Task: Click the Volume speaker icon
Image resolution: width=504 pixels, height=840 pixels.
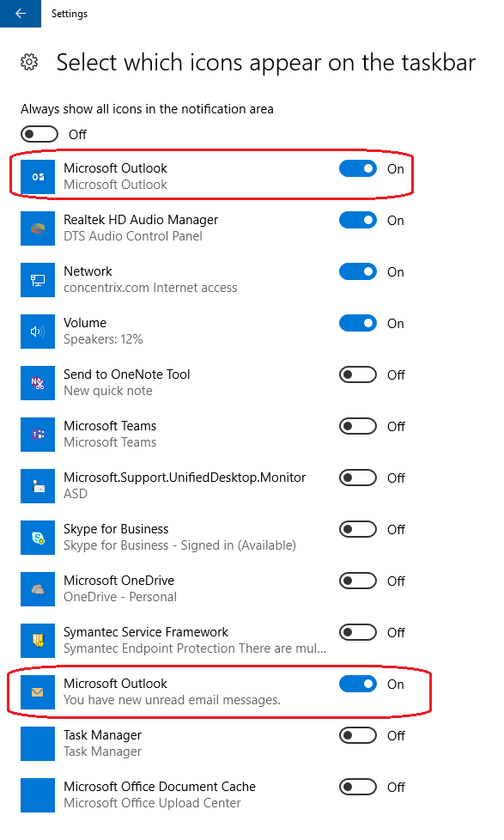Action: coord(38,331)
